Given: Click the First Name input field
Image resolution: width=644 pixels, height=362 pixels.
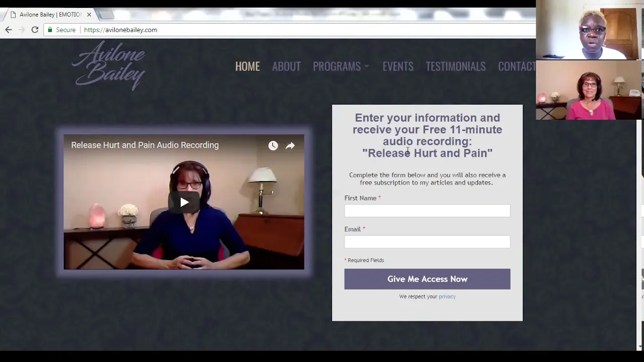Looking at the screenshot, I should click(x=427, y=211).
